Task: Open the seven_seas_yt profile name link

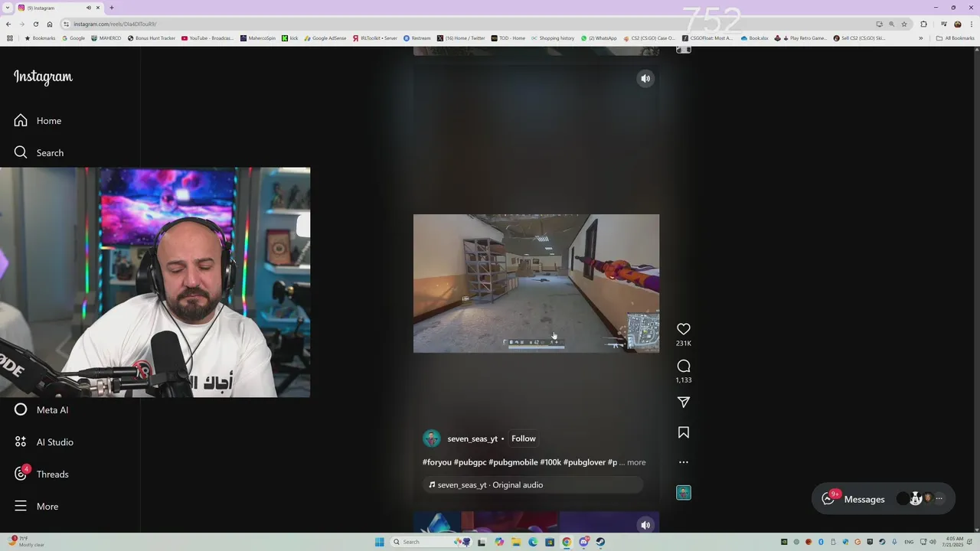Action: point(472,439)
